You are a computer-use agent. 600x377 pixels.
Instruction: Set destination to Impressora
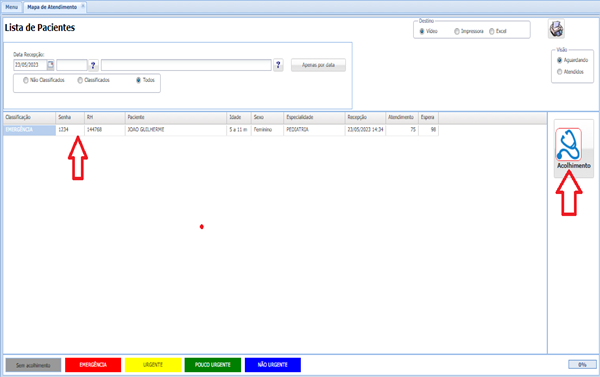click(x=457, y=31)
